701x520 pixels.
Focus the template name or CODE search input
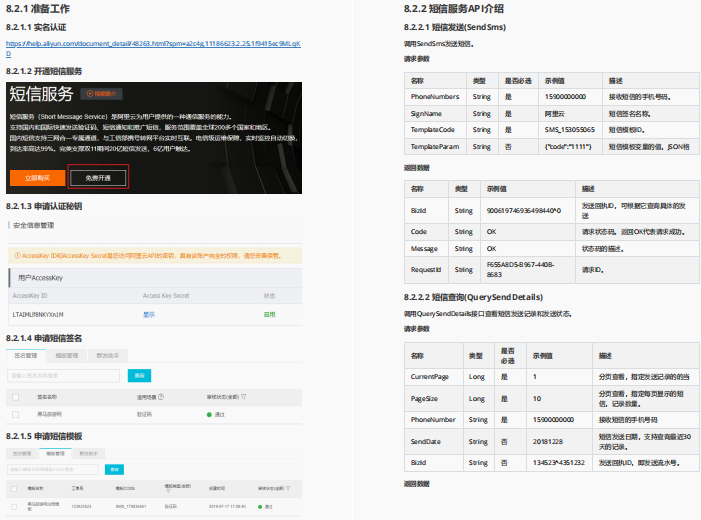[53, 469]
